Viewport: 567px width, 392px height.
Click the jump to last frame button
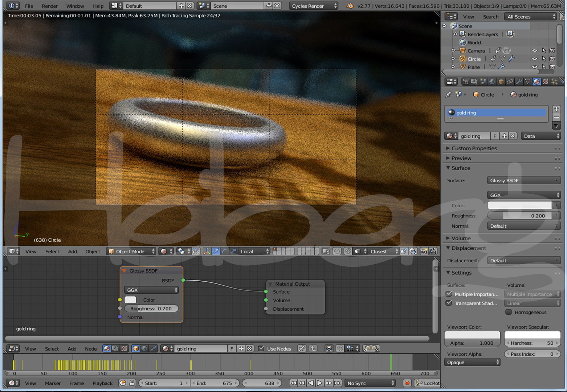point(338,383)
